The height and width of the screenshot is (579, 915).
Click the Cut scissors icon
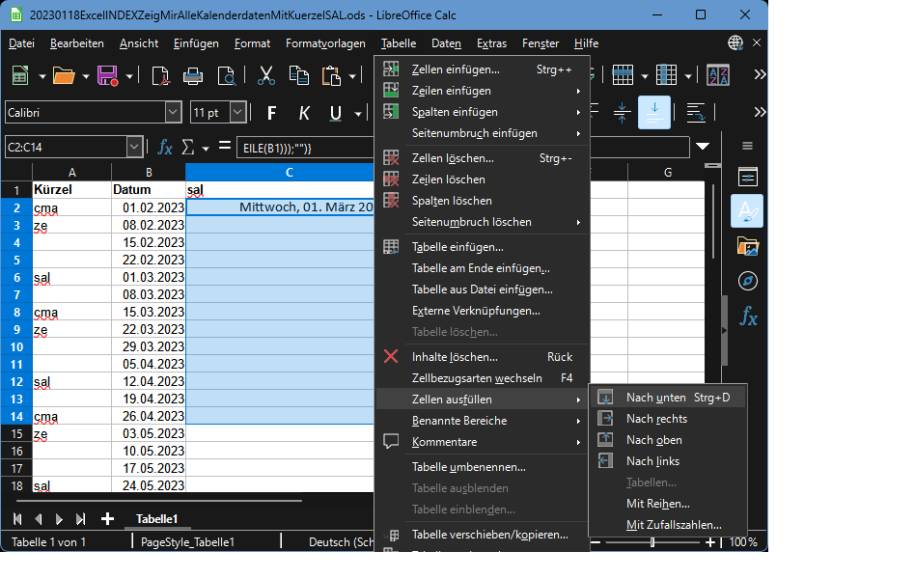[268, 75]
